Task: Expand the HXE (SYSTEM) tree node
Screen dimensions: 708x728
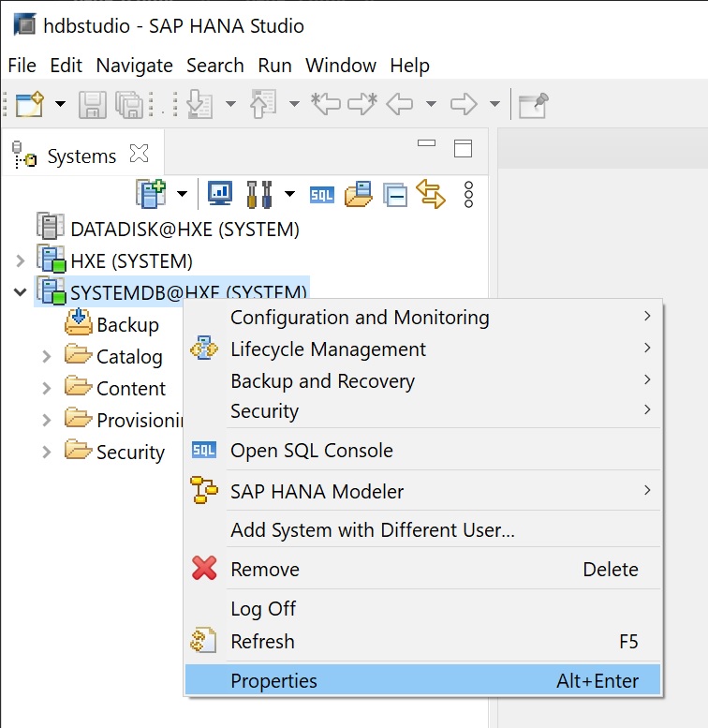Action: tap(21, 260)
